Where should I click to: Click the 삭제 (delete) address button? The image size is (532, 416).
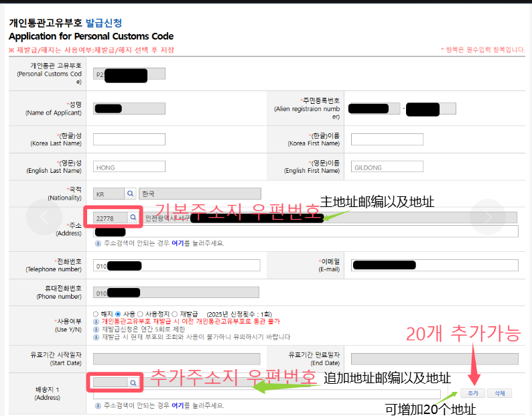[499, 394]
